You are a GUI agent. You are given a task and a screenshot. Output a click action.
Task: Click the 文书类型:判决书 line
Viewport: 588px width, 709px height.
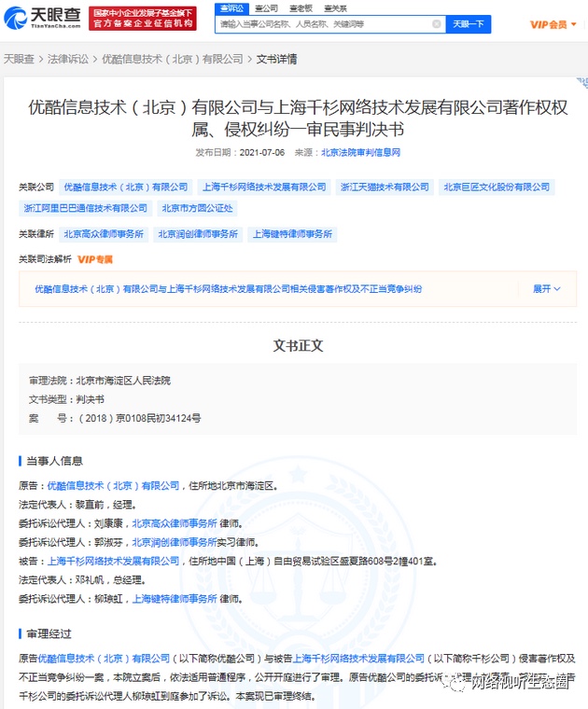click(66, 399)
